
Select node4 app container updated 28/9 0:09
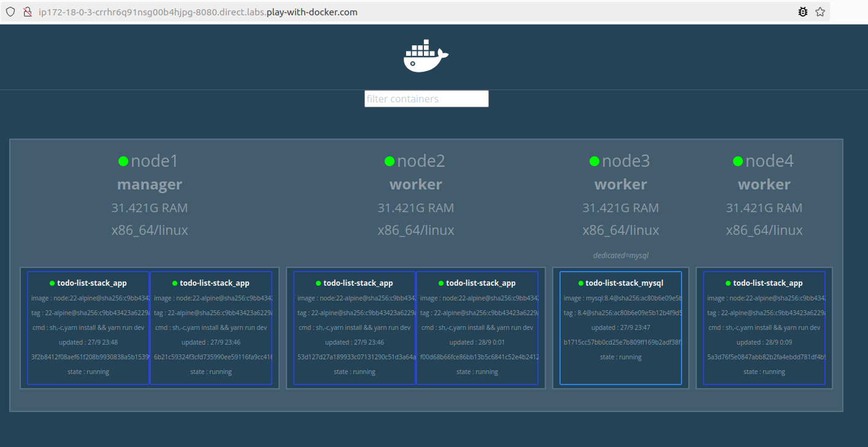coord(764,328)
